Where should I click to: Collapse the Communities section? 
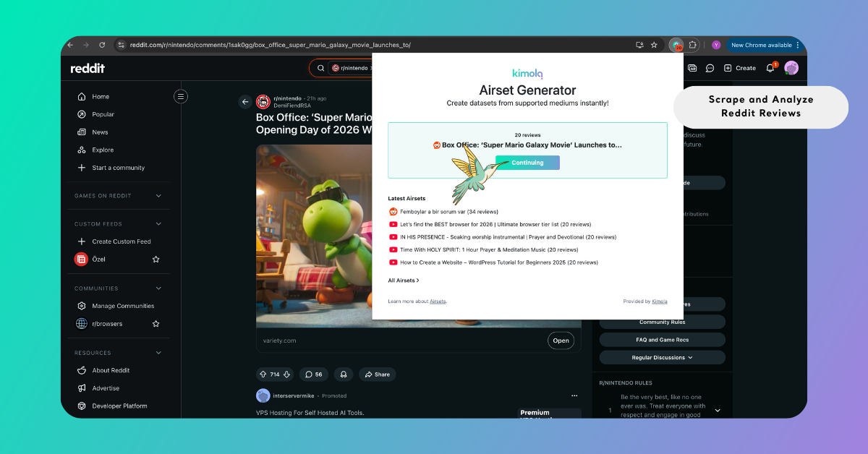click(x=158, y=288)
